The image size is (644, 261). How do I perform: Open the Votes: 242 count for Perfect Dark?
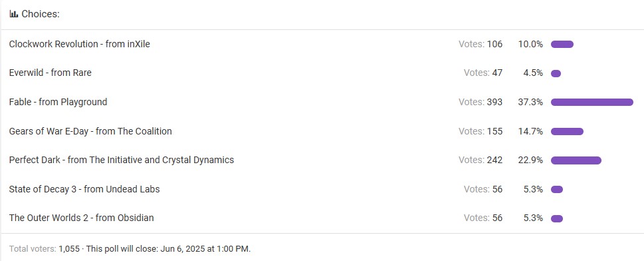tap(481, 160)
